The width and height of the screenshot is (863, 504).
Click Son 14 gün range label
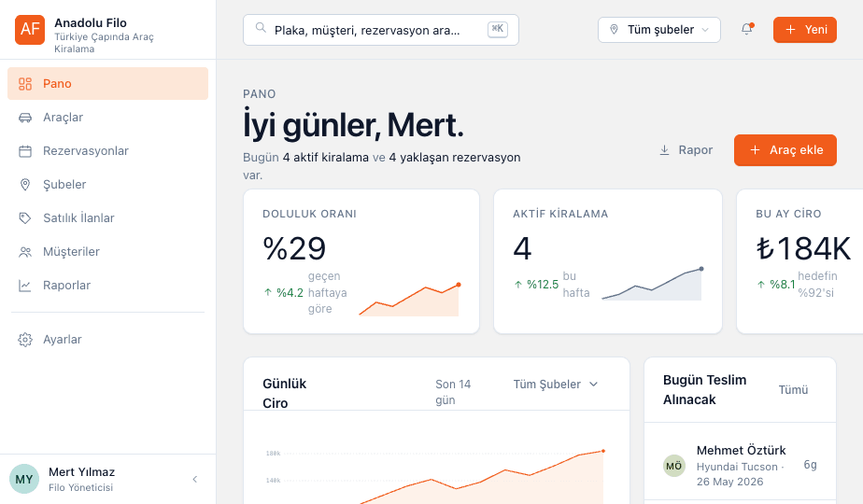tap(453, 392)
